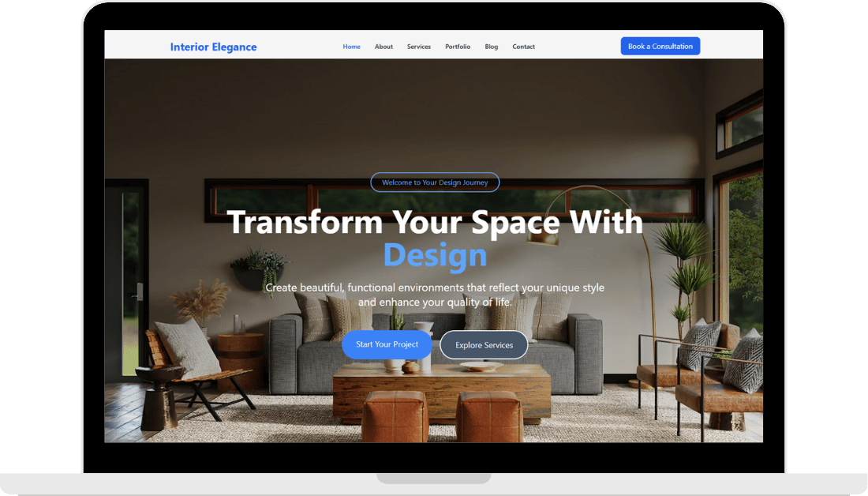Click the "Create beautiful, functional environments" tagline
This screenshot has height=496, width=868.
[435, 295]
